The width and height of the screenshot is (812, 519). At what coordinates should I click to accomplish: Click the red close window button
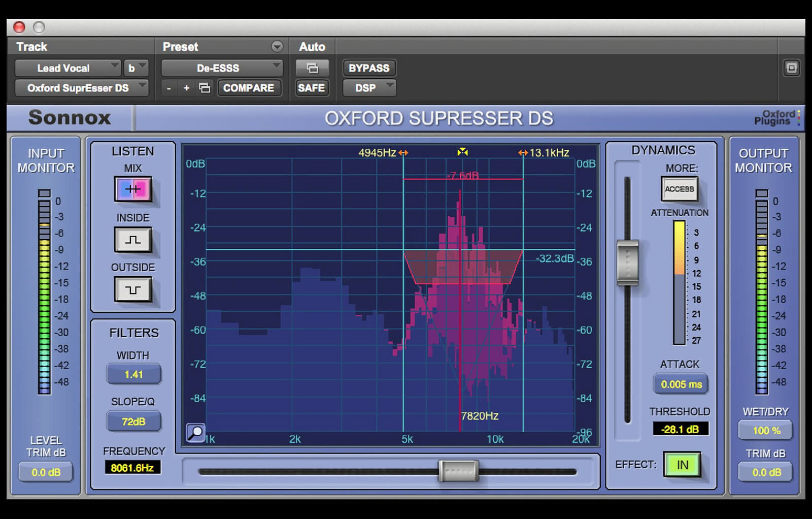point(19,27)
